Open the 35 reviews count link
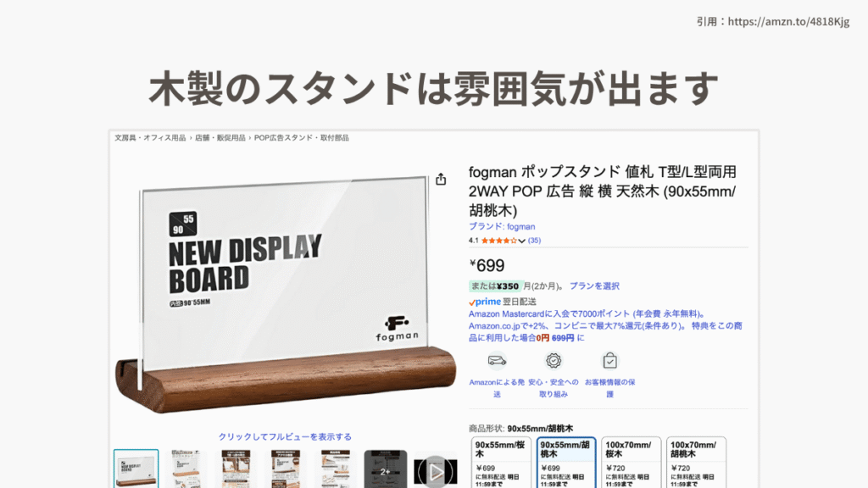Viewport: 868px width, 488px height. point(534,241)
